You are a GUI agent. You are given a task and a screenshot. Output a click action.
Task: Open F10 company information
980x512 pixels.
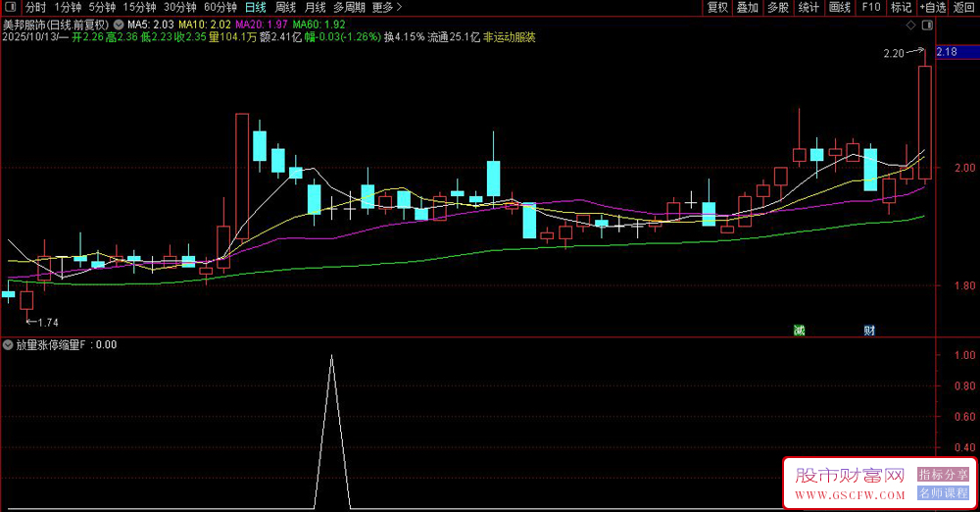869,7
